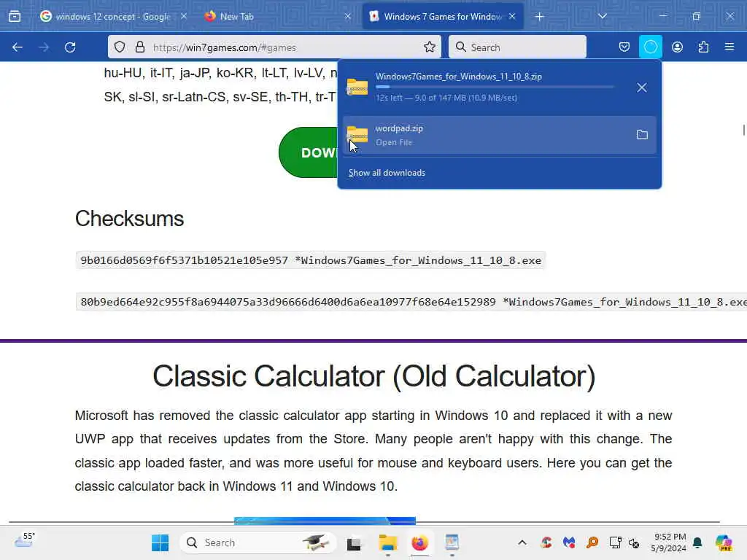Click the green DOWNLOAD button
This screenshot has height=560, width=747.
point(308,152)
